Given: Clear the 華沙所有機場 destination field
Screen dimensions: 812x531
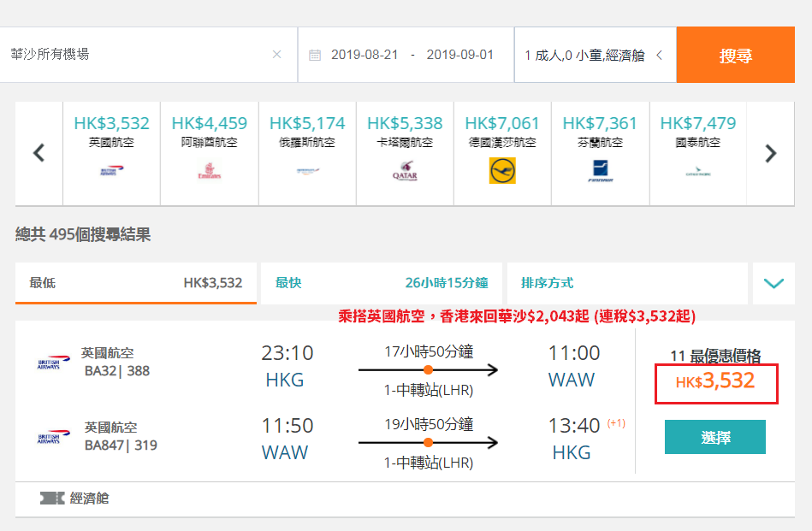Looking at the screenshot, I should [x=277, y=55].
